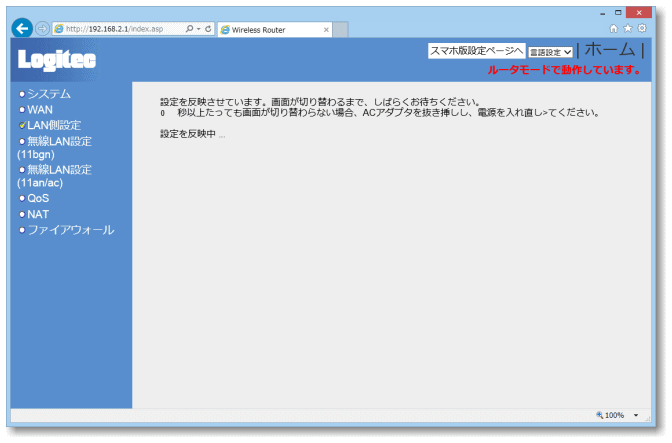
Task: Click the refresh icon in address bar
Action: (207, 29)
